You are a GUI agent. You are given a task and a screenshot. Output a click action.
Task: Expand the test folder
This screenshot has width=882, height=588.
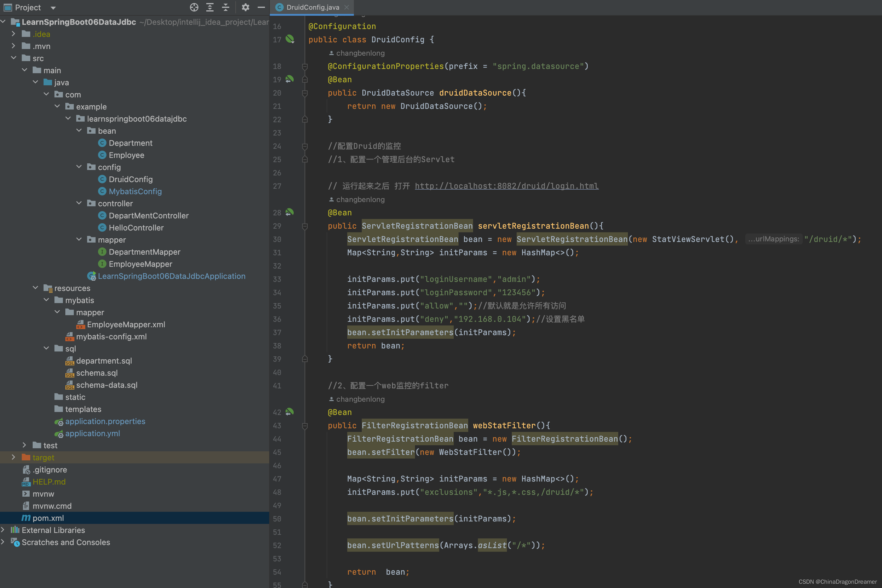tap(24, 445)
